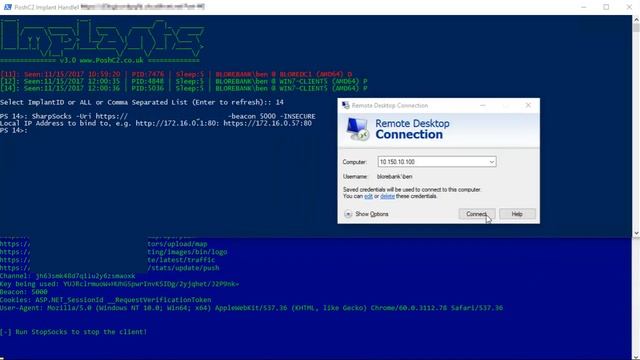640x360 pixels.
Task: Click the 'Key being used' line
Action: [120, 284]
